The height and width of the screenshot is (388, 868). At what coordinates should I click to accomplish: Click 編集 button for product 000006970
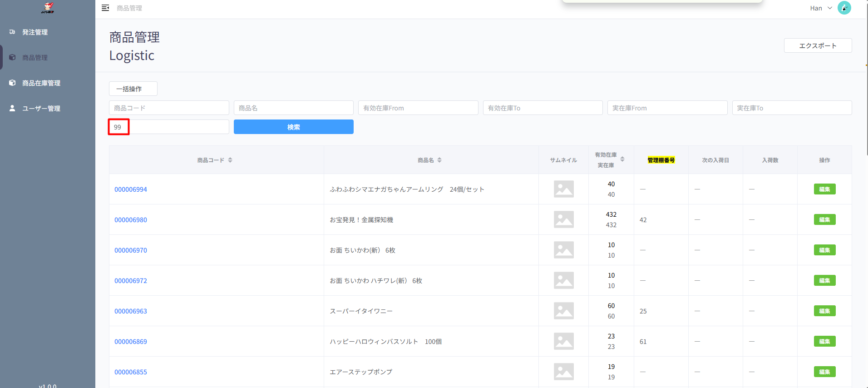coord(824,250)
